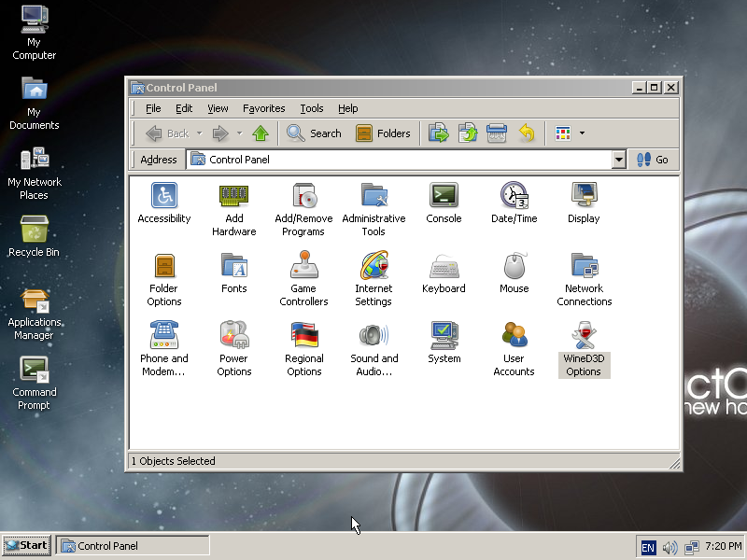Viewport: 747px width, 560px height.
Task: Expand the Address bar dropdown arrow
Action: [x=618, y=160]
